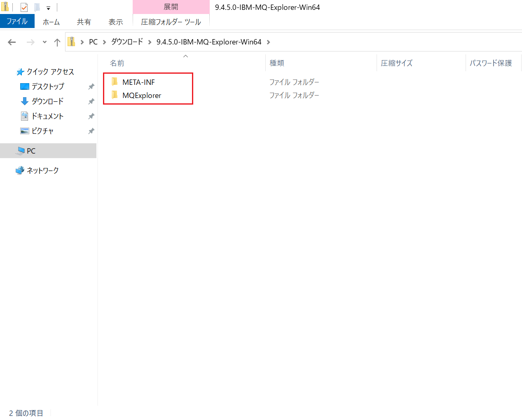Click the ダウンロード breadcrumb in the address bar
522x420 pixels.
tap(127, 42)
